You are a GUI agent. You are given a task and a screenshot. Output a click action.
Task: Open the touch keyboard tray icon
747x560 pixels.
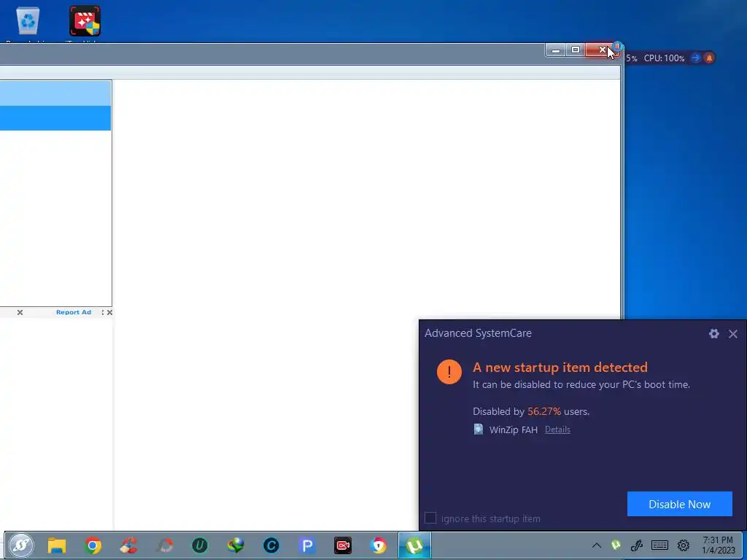point(659,545)
